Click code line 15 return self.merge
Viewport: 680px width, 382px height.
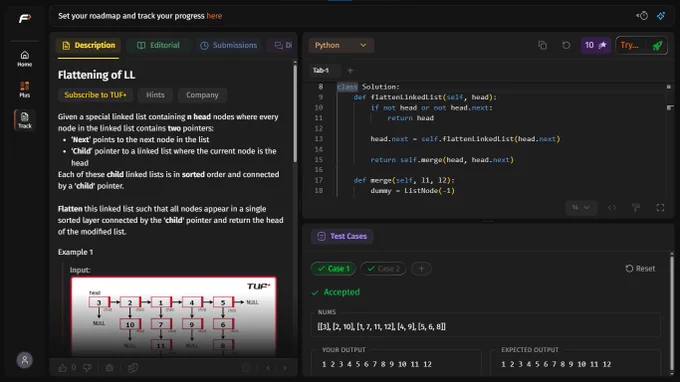[442, 160]
